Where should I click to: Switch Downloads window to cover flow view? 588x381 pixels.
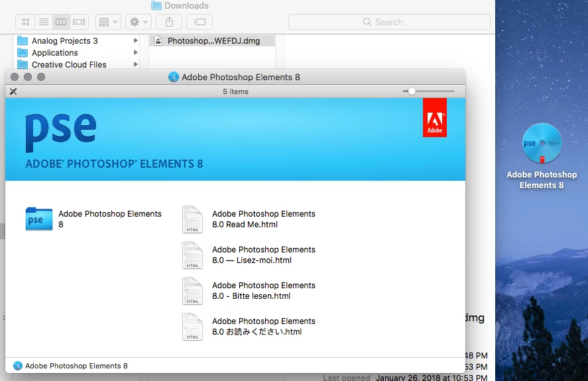click(79, 22)
